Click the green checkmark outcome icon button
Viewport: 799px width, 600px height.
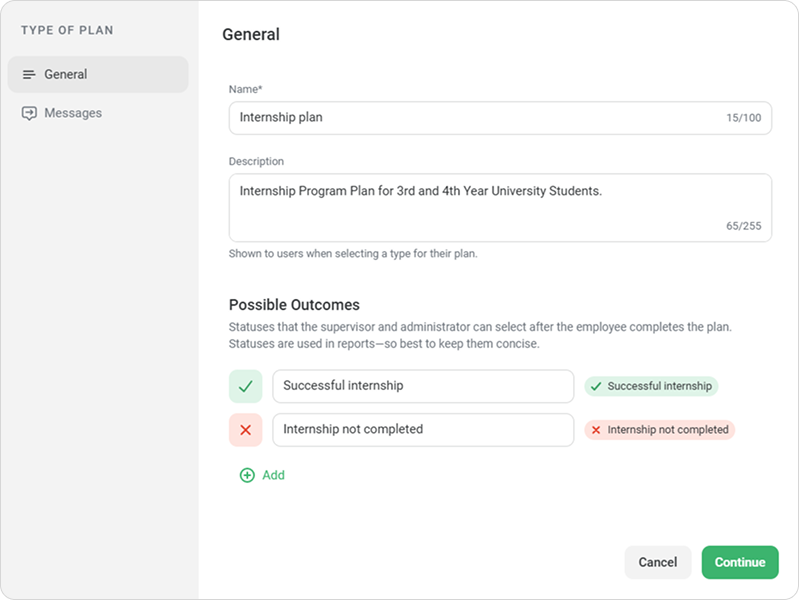(246, 386)
